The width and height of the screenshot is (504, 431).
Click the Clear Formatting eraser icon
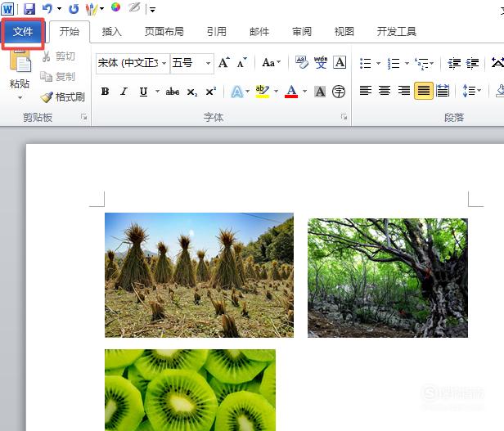[x=301, y=62]
